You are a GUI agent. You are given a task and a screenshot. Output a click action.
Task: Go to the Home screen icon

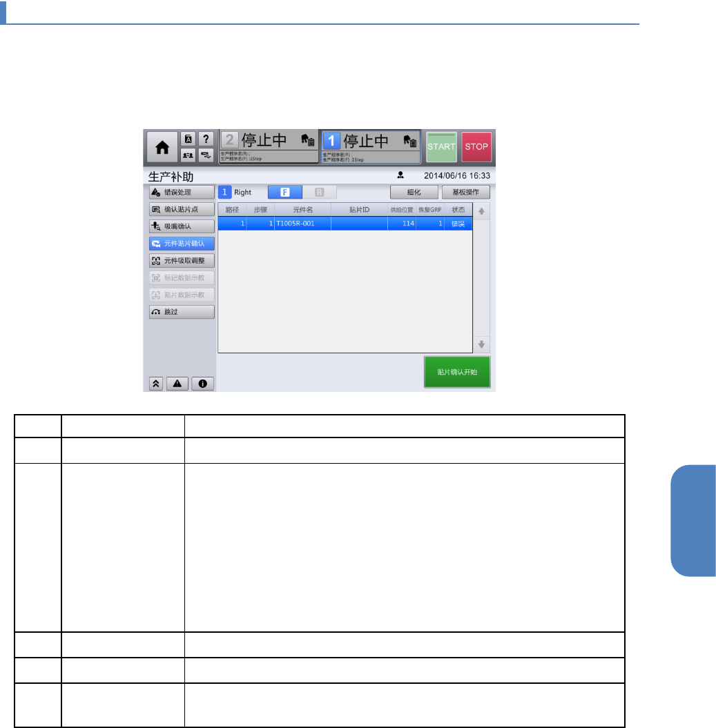[x=162, y=148]
